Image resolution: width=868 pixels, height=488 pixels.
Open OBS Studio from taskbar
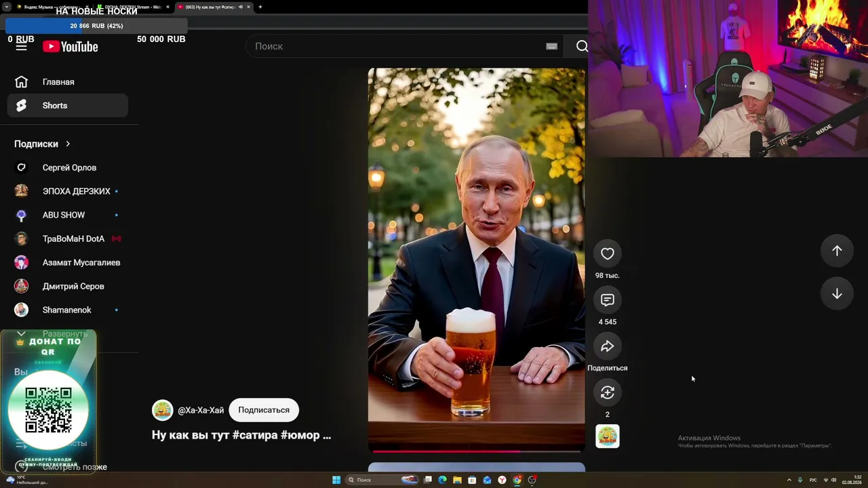tap(532, 480)
